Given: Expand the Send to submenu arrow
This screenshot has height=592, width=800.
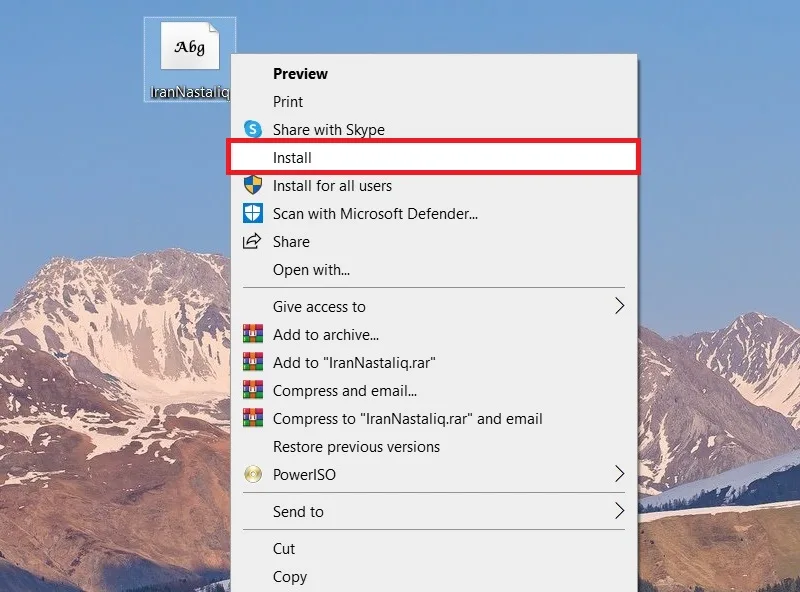Looking at the screenshot, I should point(619,511).
